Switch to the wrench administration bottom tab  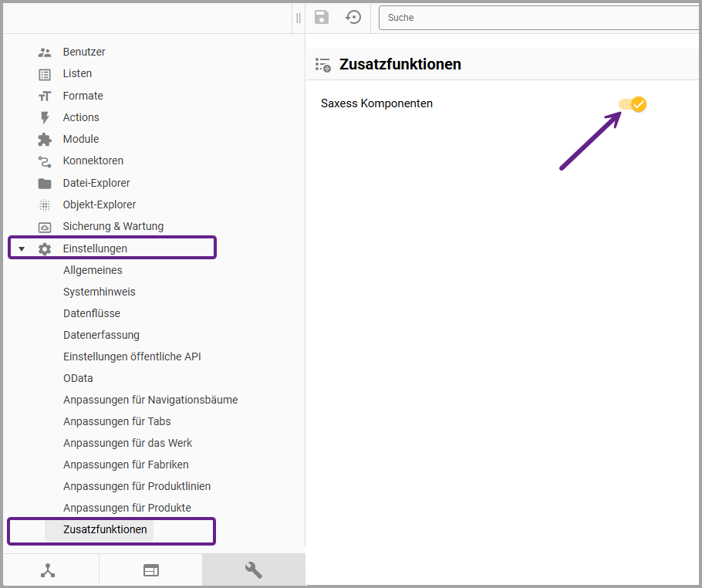coord(253,570)
